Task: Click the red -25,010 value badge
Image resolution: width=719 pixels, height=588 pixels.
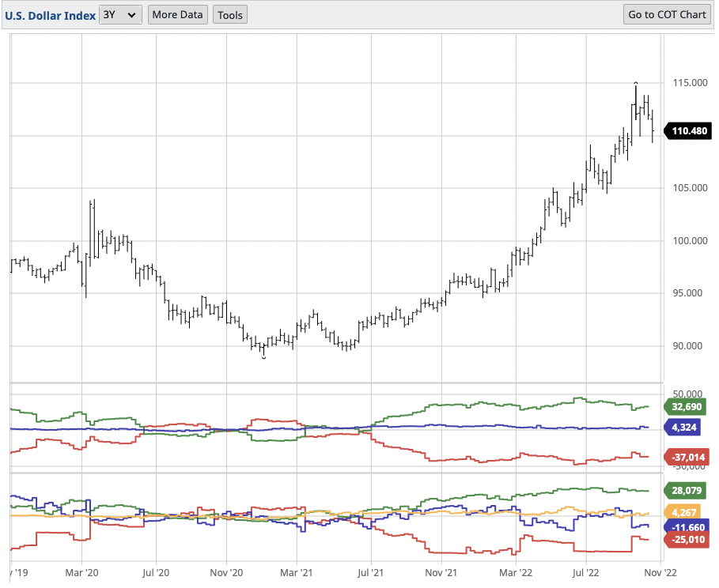Action: (687, 539)
